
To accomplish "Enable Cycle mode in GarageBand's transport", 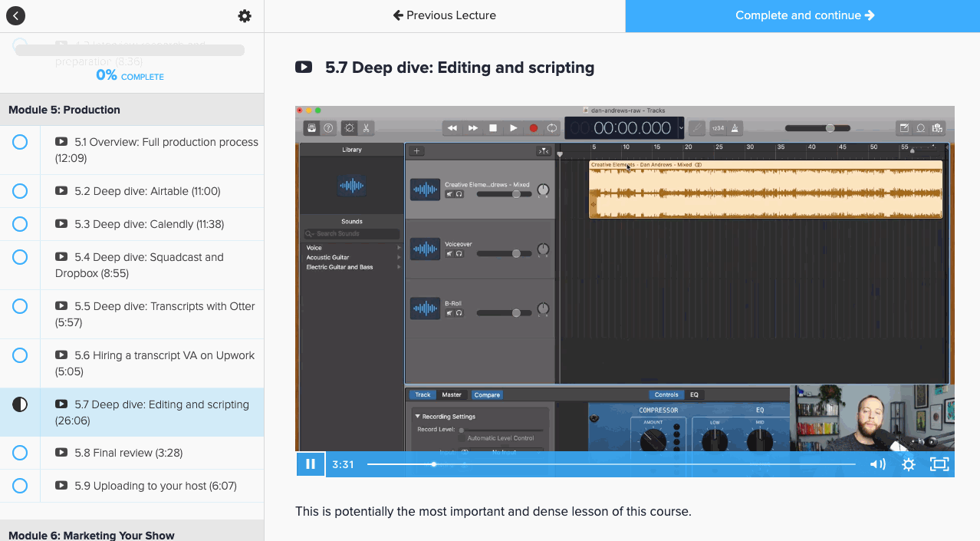I will pyautogui.click(x=551, y=129).
